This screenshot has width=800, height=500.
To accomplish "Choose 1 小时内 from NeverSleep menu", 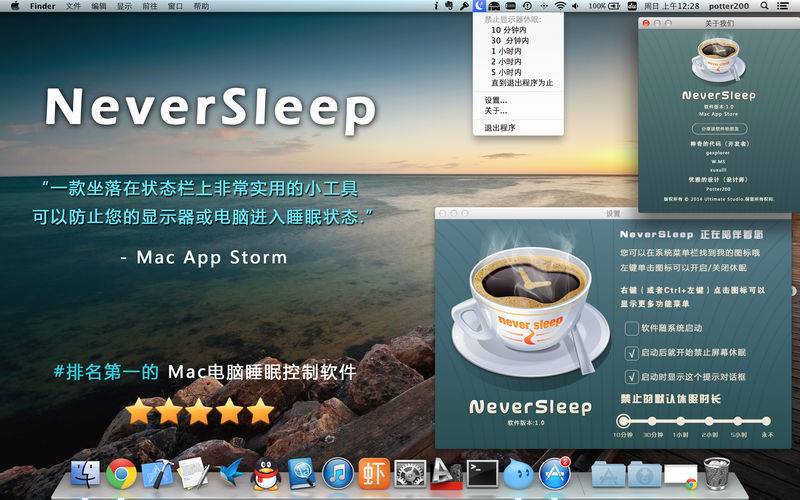I will click(x=518, y=51).
